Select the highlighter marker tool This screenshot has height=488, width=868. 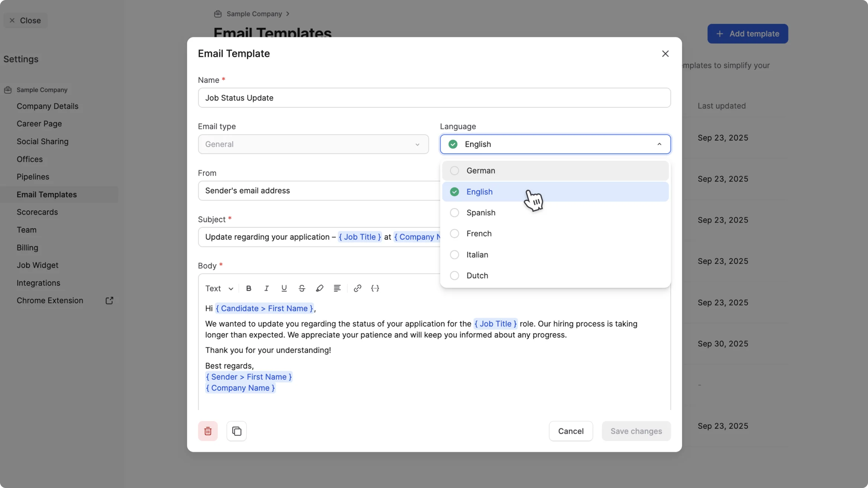coord(319,288)
